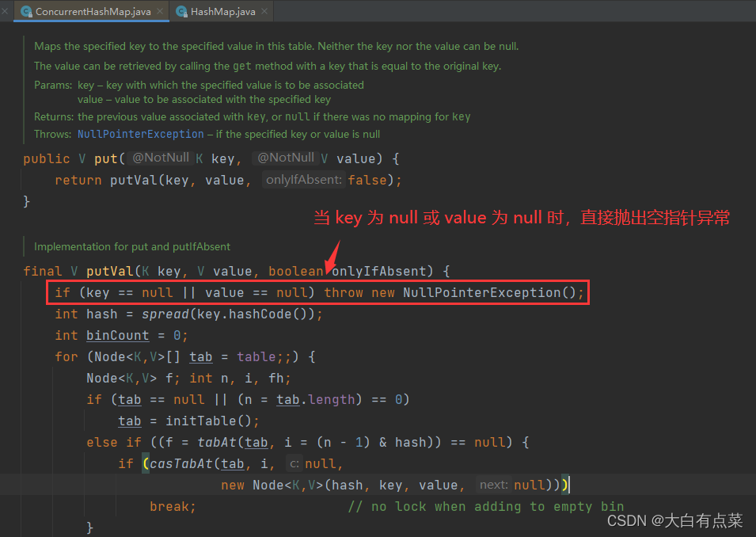Click 'new Node<K,V>(hash, key, value' expression

point(340,485)
